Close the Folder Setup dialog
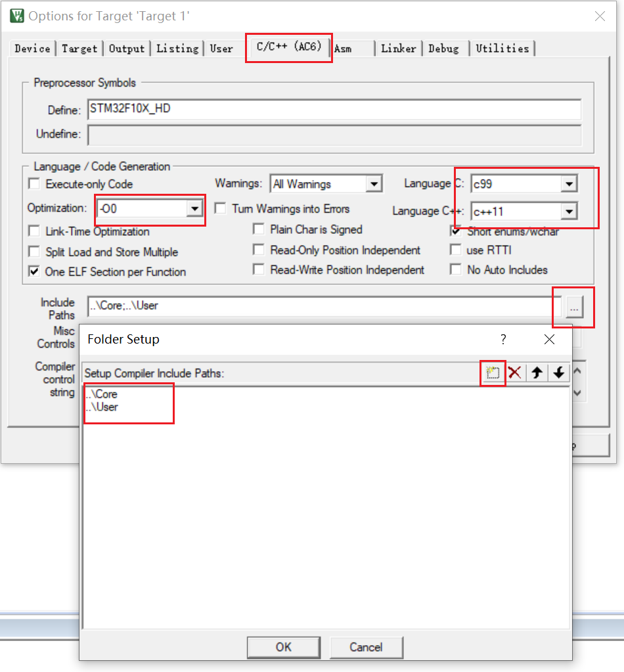 pos(549,340)
